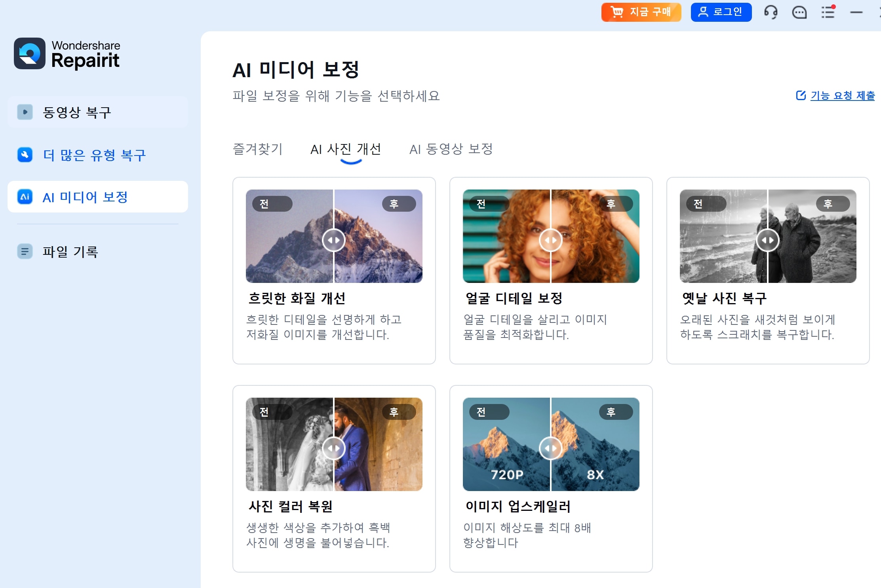Screen dimensions: 881x588
Task: Click the mountain before/after slider handle
Action: 334,240
